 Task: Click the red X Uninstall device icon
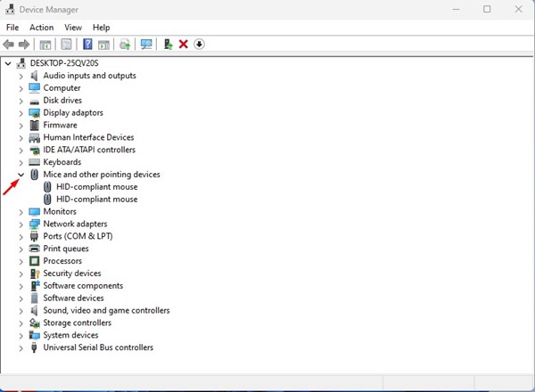[x=184, y=44]
